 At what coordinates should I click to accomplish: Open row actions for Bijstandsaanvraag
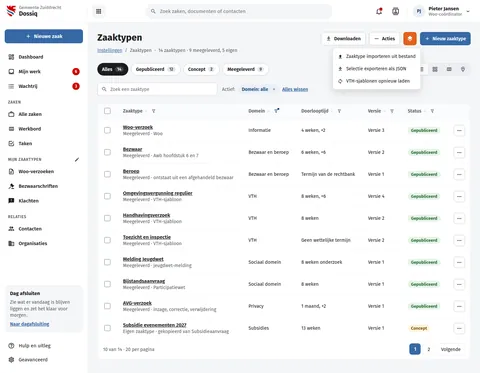459,284
